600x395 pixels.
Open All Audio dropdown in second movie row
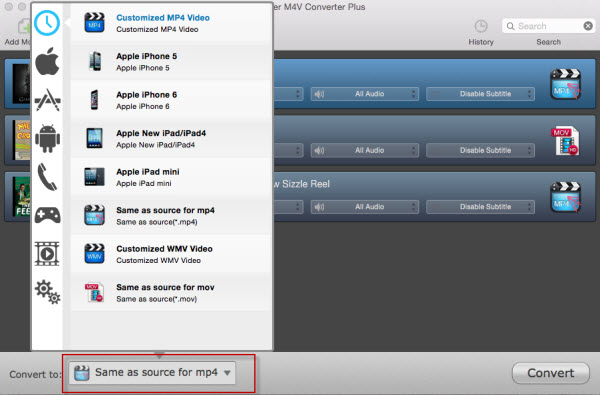[x=365, y=150]
